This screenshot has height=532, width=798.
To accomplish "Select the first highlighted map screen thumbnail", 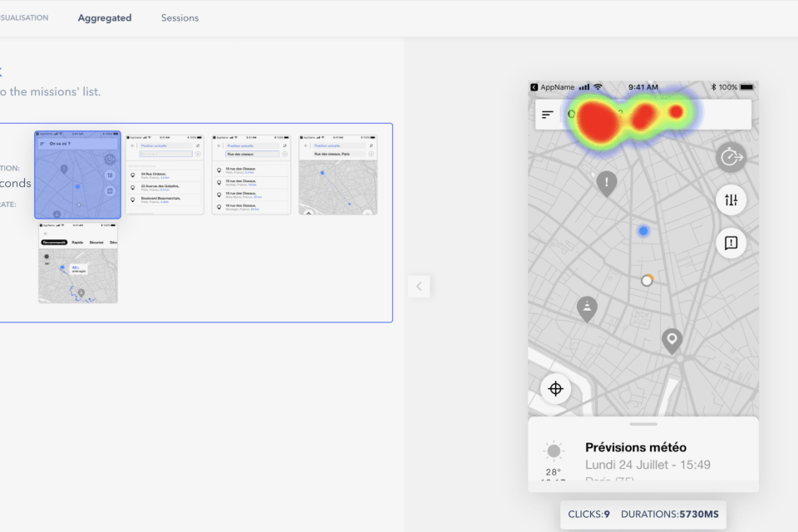I will click(77, 175).
